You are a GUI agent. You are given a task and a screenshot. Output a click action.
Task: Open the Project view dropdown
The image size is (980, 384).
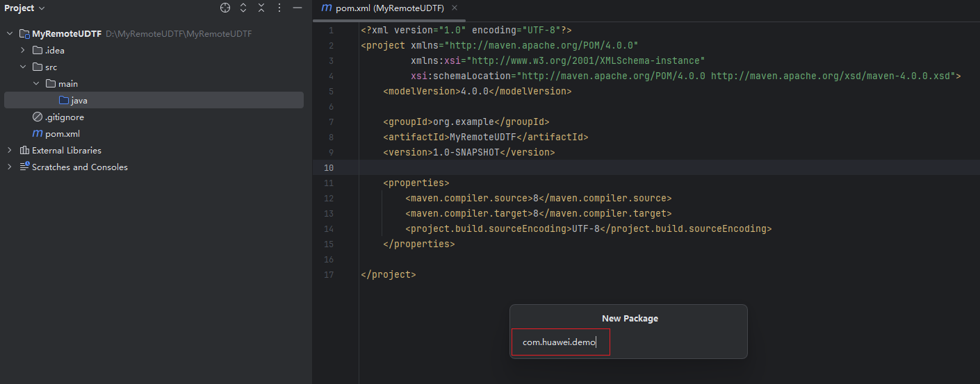coord(24,8)
